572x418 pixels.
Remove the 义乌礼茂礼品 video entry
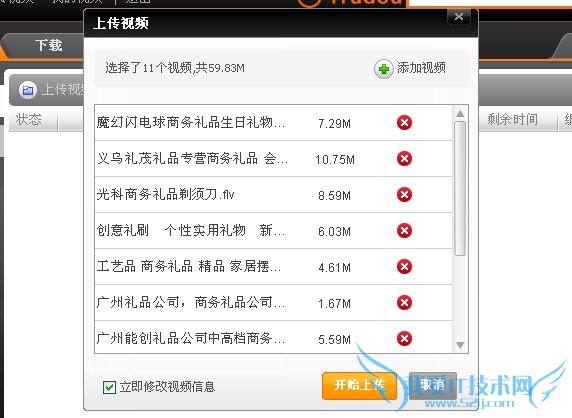(404, 158)
